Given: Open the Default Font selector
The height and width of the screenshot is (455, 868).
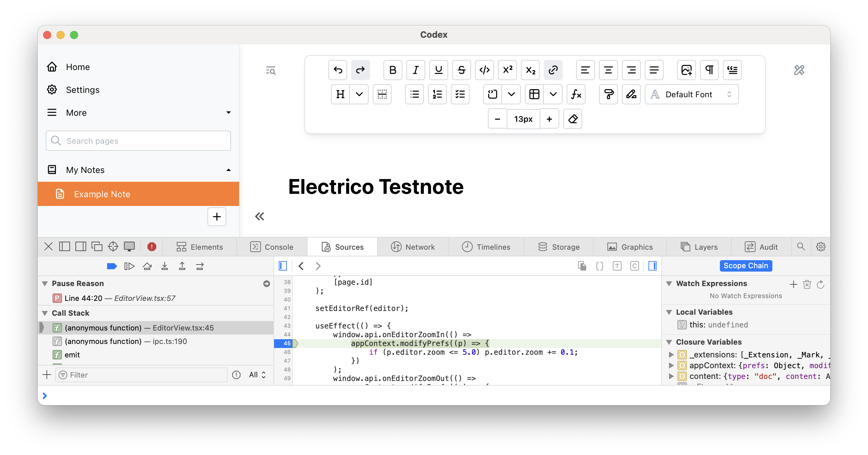Looking at the screenshot, I should 692,94.
